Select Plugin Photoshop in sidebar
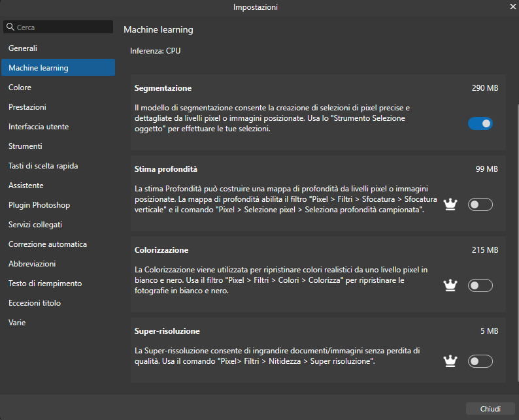This screenshot has width=519, height=420. 39,205
